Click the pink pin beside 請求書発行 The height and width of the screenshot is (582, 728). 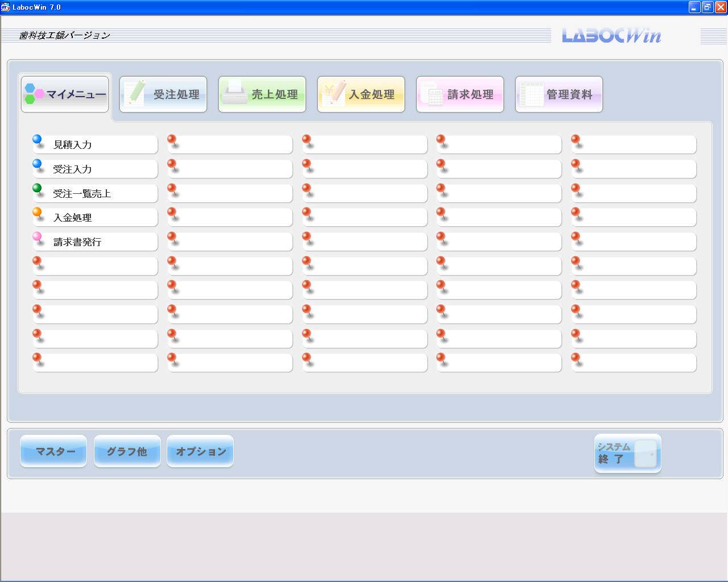pos(38,237)
